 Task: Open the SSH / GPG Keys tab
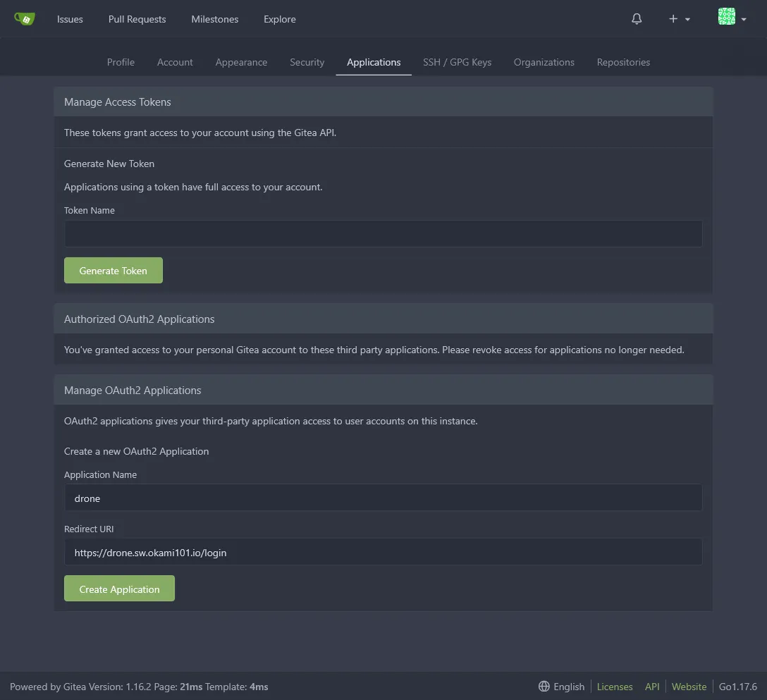click(x=457, y=62)
